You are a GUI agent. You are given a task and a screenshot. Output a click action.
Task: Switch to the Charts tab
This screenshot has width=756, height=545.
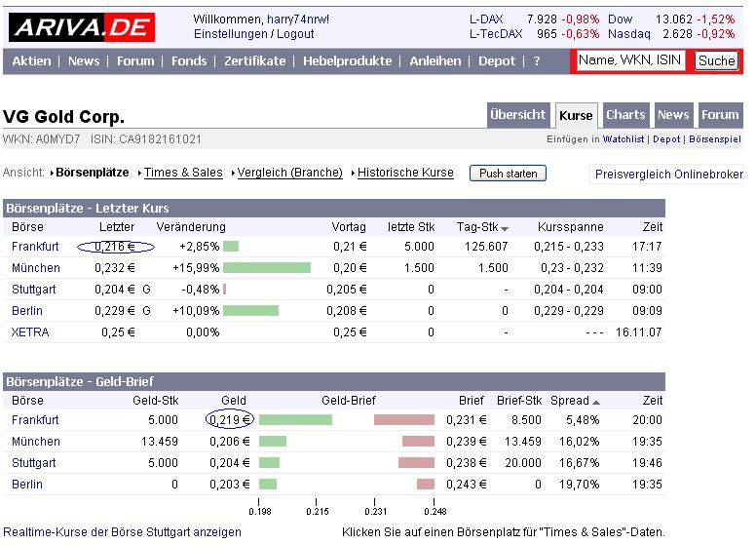click(625, 115)
